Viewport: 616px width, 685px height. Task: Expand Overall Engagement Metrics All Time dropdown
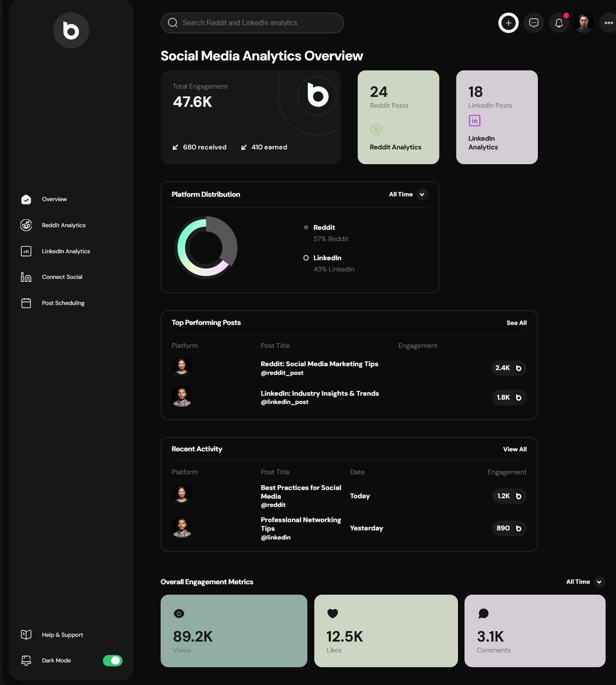[x=599, y=582]
